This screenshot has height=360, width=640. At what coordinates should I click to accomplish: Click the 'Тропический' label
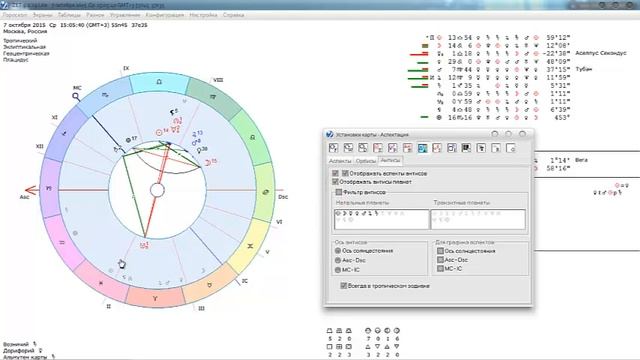(20, 41)
